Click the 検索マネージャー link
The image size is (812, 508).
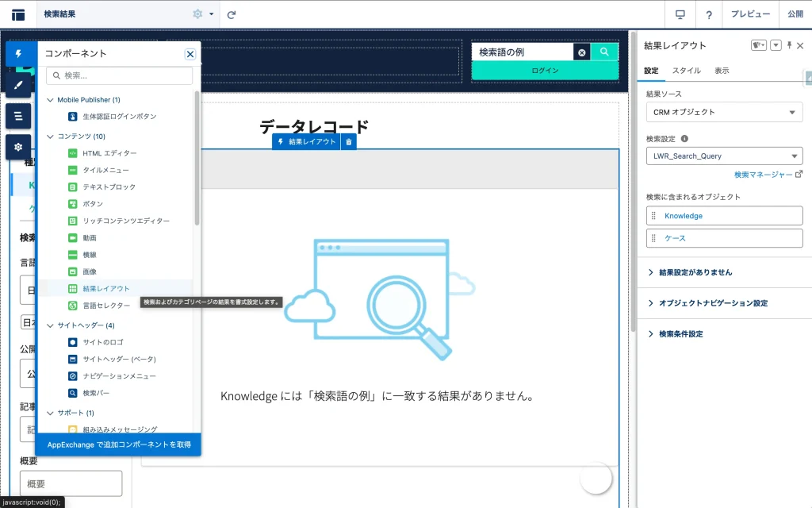(764, 175)
